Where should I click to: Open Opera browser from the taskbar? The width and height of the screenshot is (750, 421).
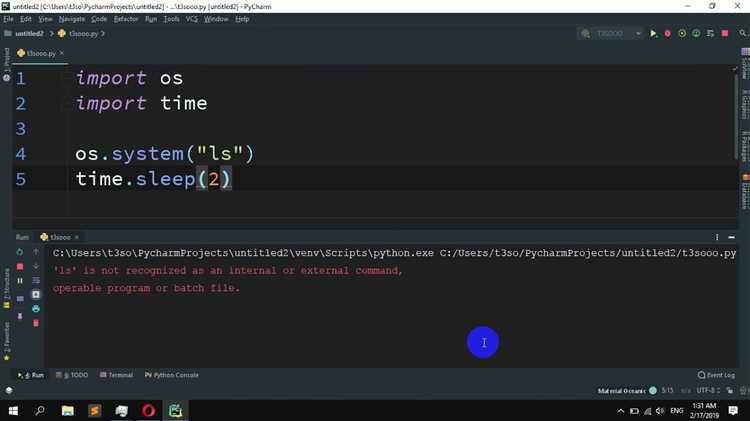(148, 410)
